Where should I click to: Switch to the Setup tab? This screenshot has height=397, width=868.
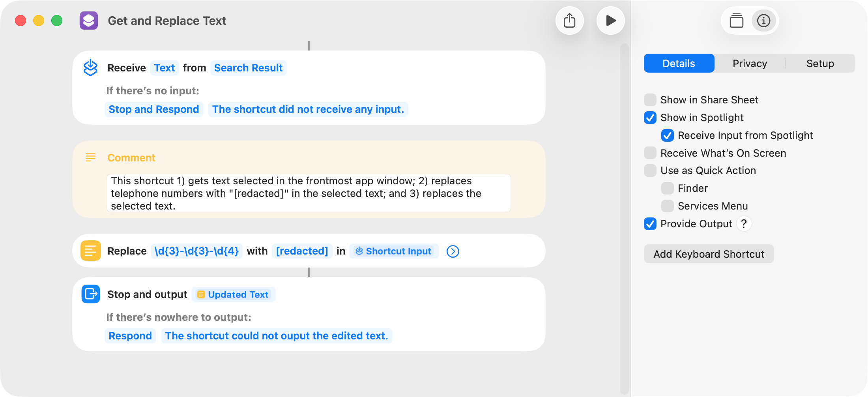point(820,64)
